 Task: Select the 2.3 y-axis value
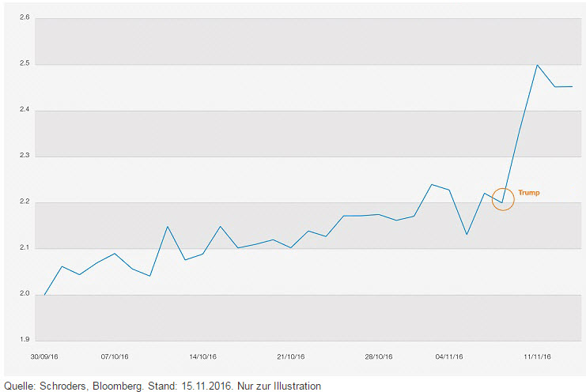(x=24, y=156)
